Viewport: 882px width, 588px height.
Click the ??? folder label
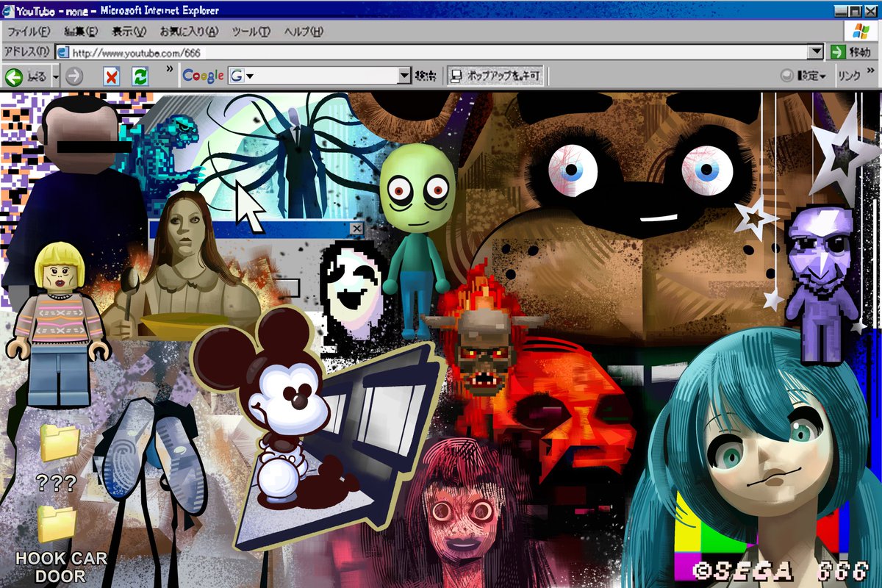coord(56,483)
